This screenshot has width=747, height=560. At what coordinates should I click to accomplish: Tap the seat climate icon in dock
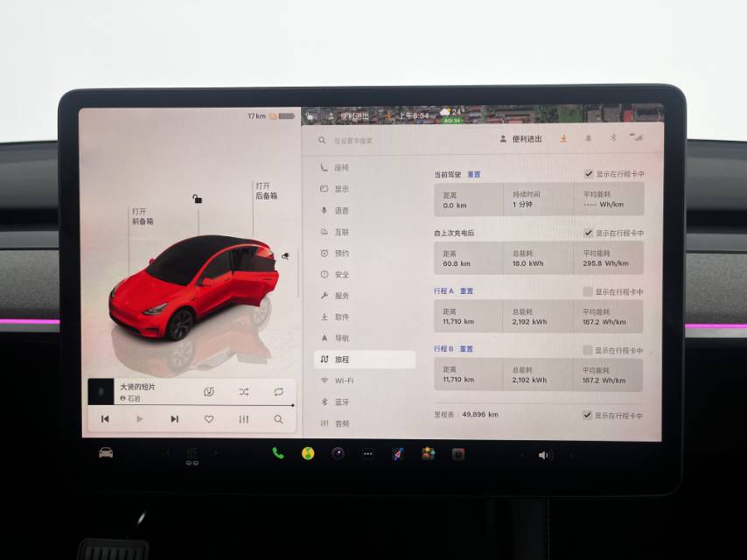[x=192, y=456]
